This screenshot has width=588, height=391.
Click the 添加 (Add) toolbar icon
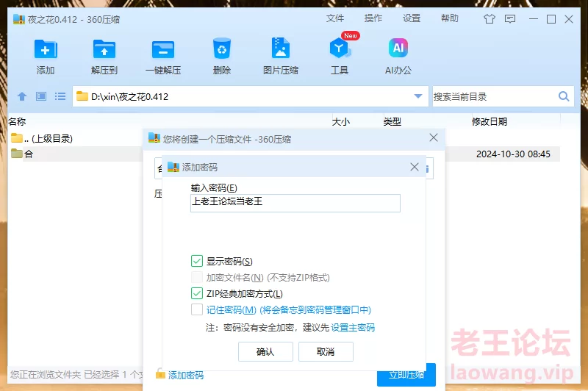(x=46, y=49)
